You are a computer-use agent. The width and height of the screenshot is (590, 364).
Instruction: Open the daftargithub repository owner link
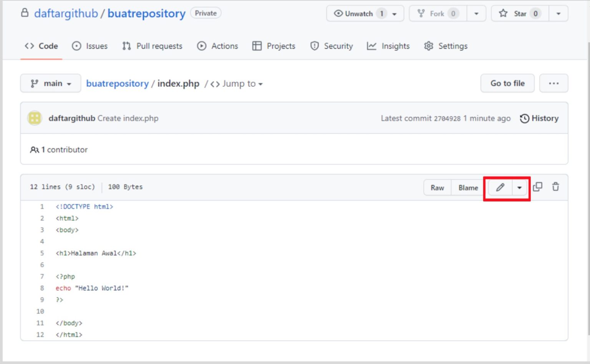(x=66, y=13)
